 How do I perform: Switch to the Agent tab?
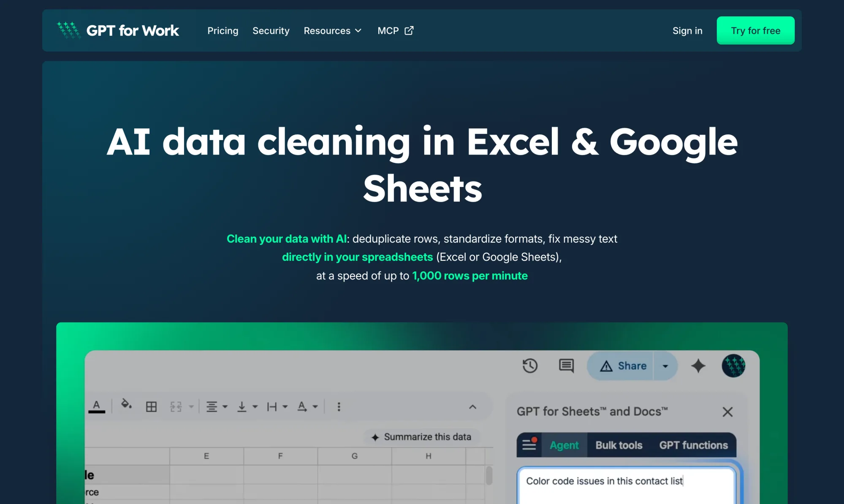[x=564, y=445]
